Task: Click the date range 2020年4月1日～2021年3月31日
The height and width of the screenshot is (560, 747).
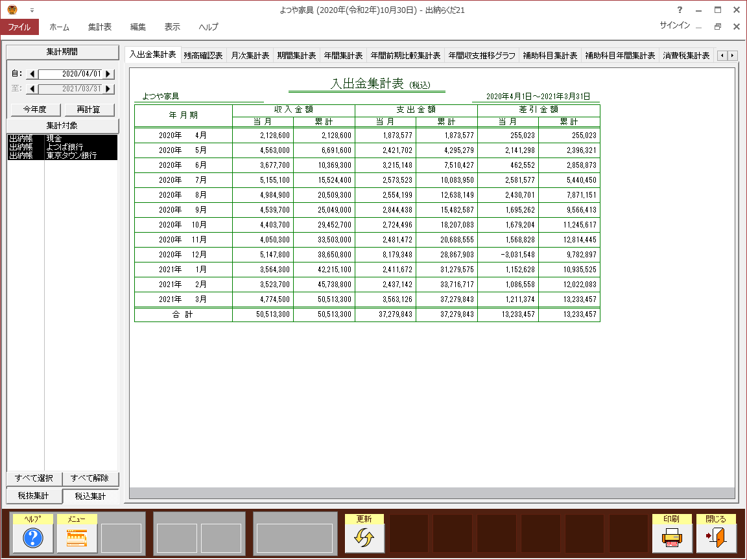Action: coord(538,97)
